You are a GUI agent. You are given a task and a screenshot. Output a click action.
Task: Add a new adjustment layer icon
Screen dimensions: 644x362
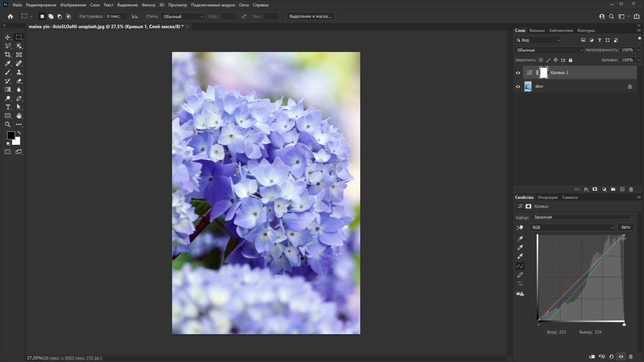pos(604,189)
